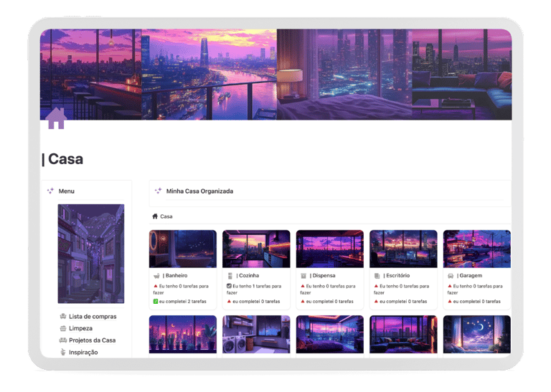This screenshot has height=392, width=551.
Task: Click the laundry room card thumbnail
Action: [256, 334]
